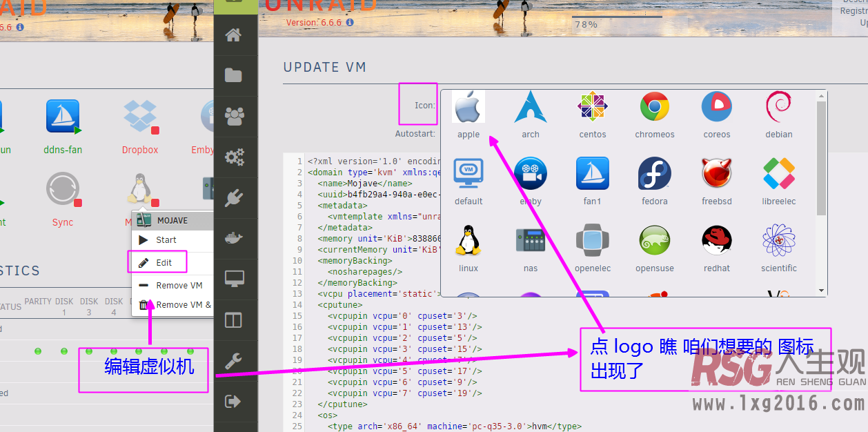The height and width of the screenshot is (432, 868).
Task: Click the 'UPDATE VM' heading
Action: click(325, 67)
